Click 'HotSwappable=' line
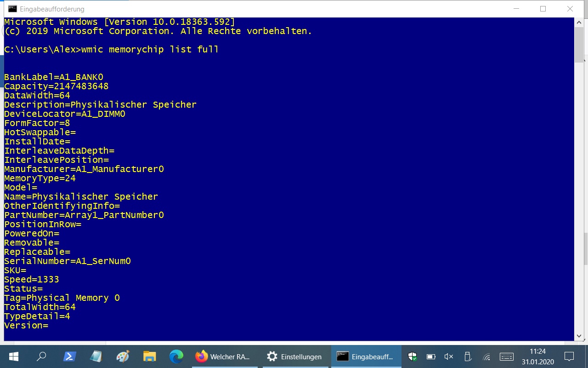 40,132
